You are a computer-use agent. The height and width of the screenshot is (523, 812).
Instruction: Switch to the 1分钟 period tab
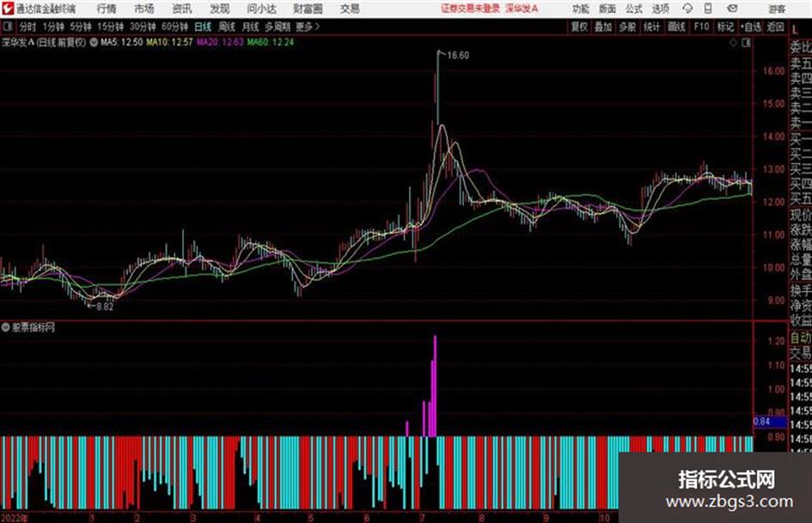coord(52,27)
